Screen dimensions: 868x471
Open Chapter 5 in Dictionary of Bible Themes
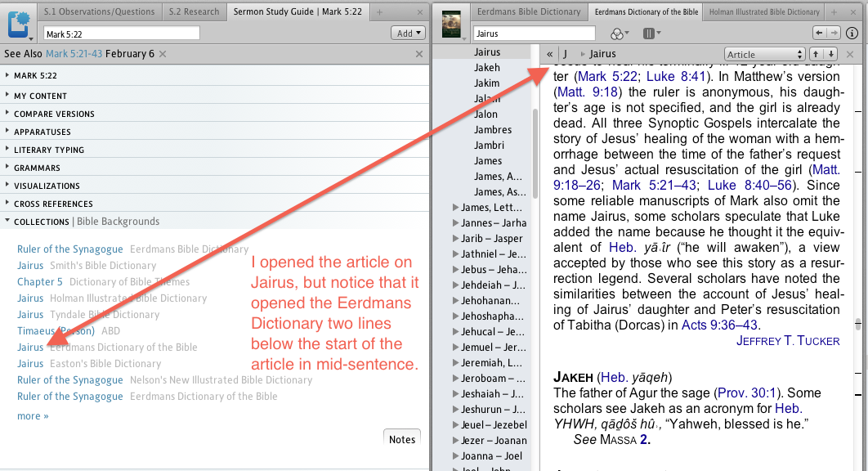(40, 282)
